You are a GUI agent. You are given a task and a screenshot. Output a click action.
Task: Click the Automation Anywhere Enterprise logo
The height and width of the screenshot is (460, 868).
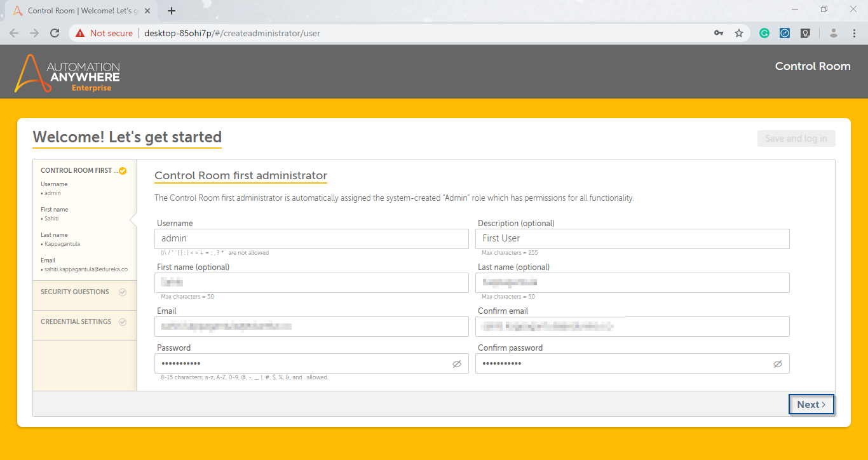coord(67,73)
